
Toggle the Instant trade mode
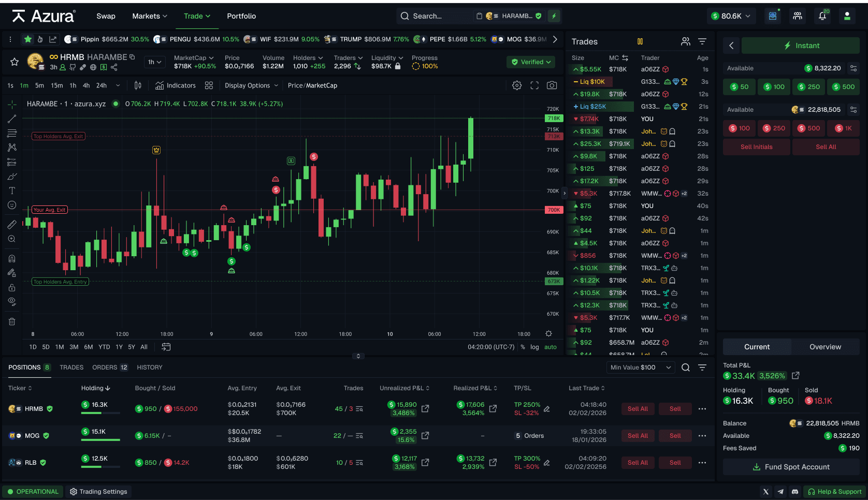point(801,46)
